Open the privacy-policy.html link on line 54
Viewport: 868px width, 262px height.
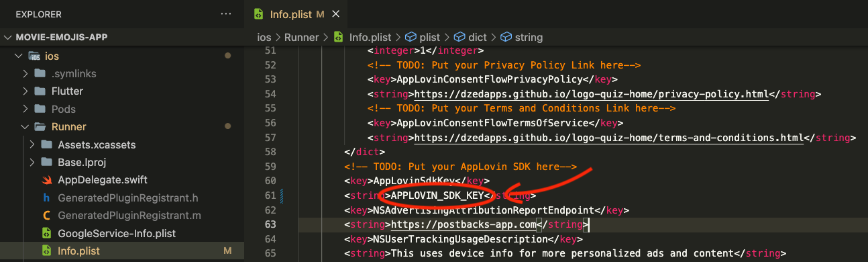click(592, 93)
